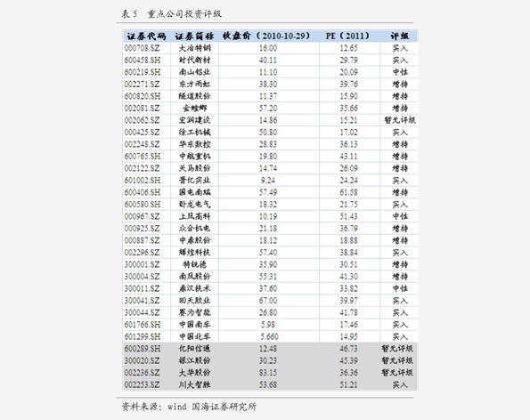This screenshot has height=420, width=530.
Task: Select stock code 600458.SH
Action: point(143,61)
